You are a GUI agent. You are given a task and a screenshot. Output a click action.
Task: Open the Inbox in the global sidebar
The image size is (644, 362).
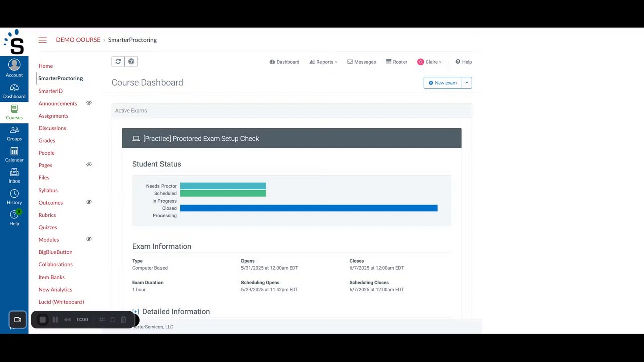(x=14, y=176)
